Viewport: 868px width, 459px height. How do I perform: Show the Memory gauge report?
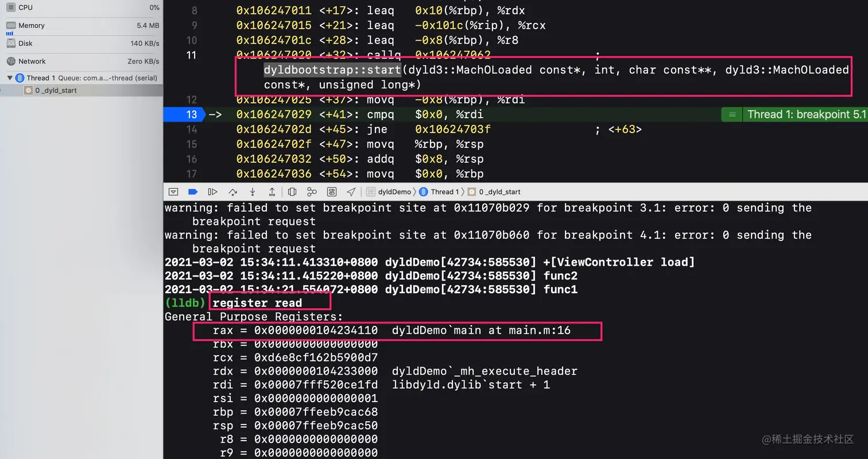point(82,25)
